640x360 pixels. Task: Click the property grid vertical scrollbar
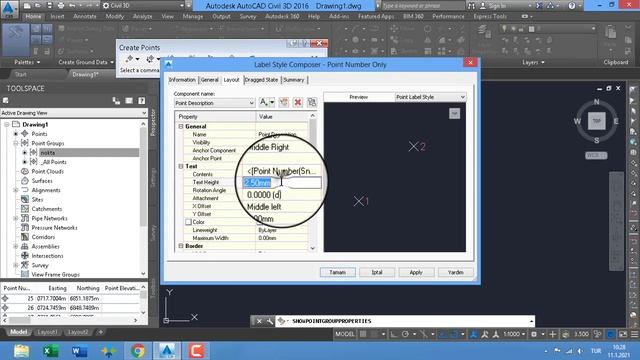point(313,182)
